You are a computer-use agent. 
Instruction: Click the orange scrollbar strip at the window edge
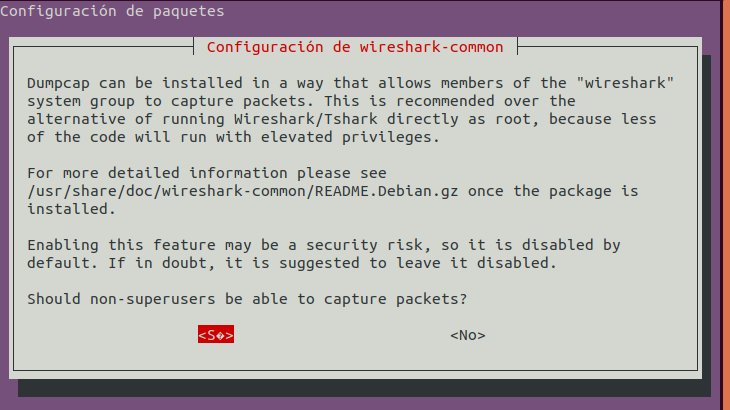click(x=726, y=205)
